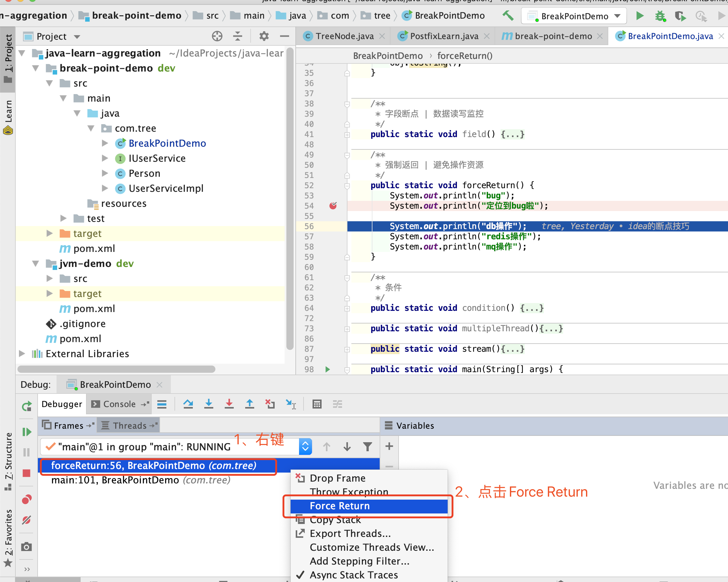This screenshot has height=582, width=728.
Task: Select Force Return from the context menu
Action: click(339, 506)
